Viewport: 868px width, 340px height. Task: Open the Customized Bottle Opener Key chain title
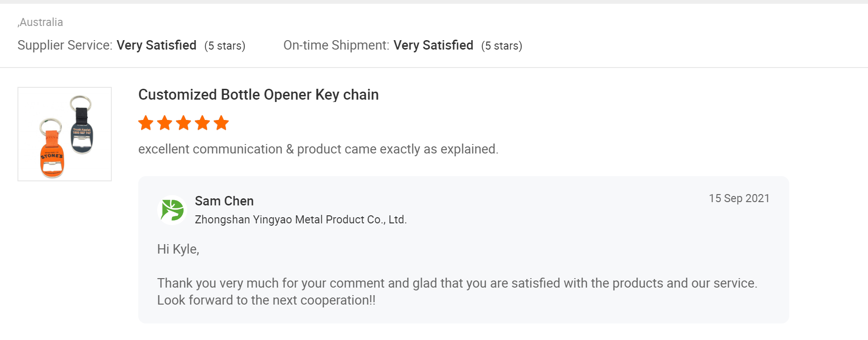259,95
